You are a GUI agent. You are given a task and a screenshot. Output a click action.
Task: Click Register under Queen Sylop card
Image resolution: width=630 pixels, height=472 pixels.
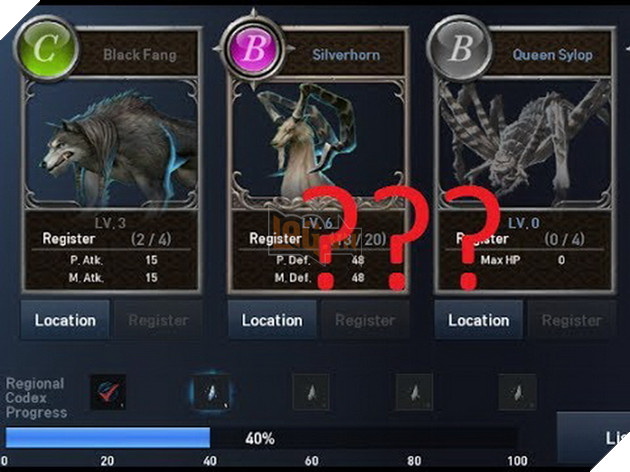coord(572,320)
